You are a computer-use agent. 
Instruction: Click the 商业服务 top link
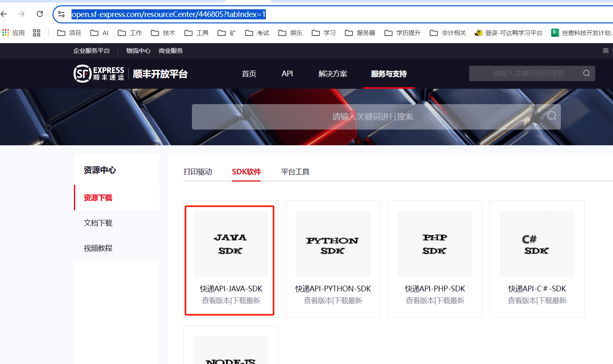171,51
